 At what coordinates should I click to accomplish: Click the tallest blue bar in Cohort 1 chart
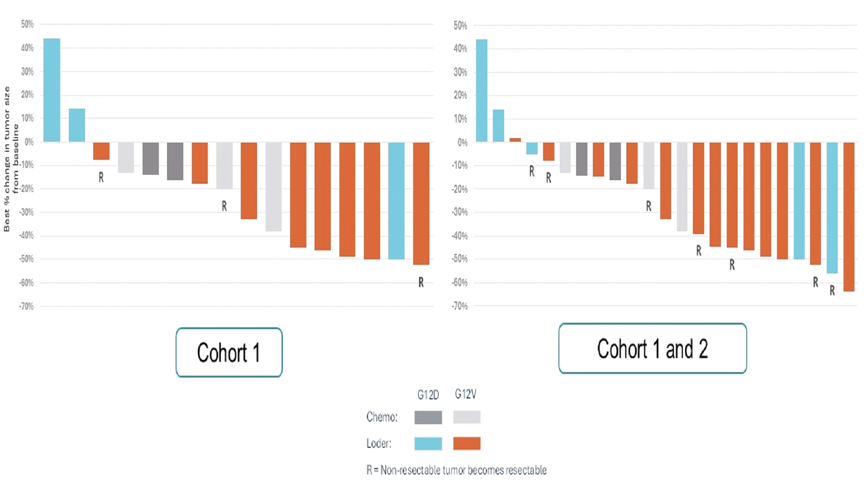coord(52,90)
